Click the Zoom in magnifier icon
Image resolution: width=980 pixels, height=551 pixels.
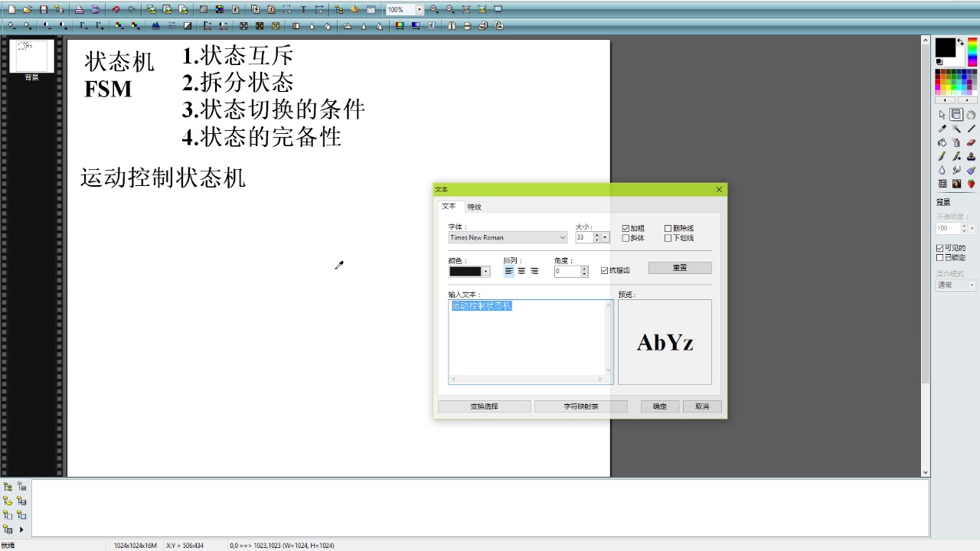(434, 9)
